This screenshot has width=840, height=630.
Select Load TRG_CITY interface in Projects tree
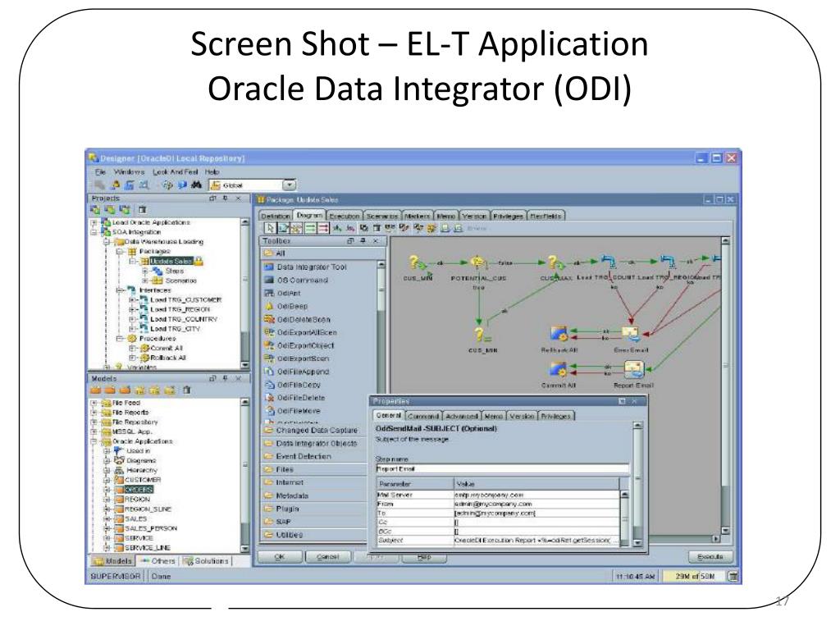(x=175, y=328)
